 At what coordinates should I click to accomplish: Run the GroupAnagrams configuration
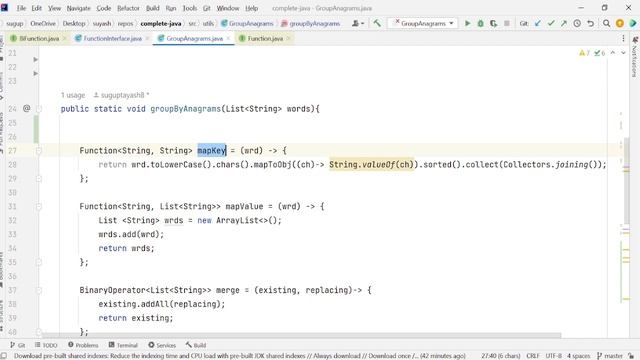[x=467, y=24]
